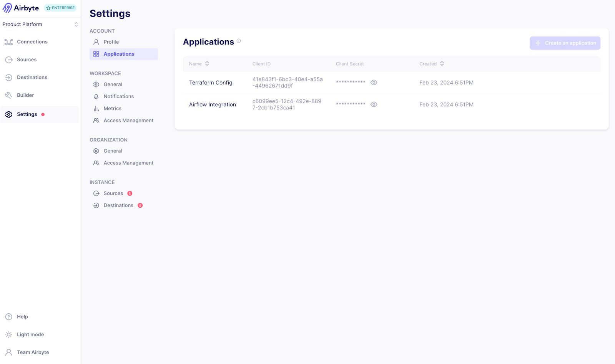The height and width of the screenshot is (364, 615).
Task: Open the Metrics workspace settings
Action: (x=112, y=108)
